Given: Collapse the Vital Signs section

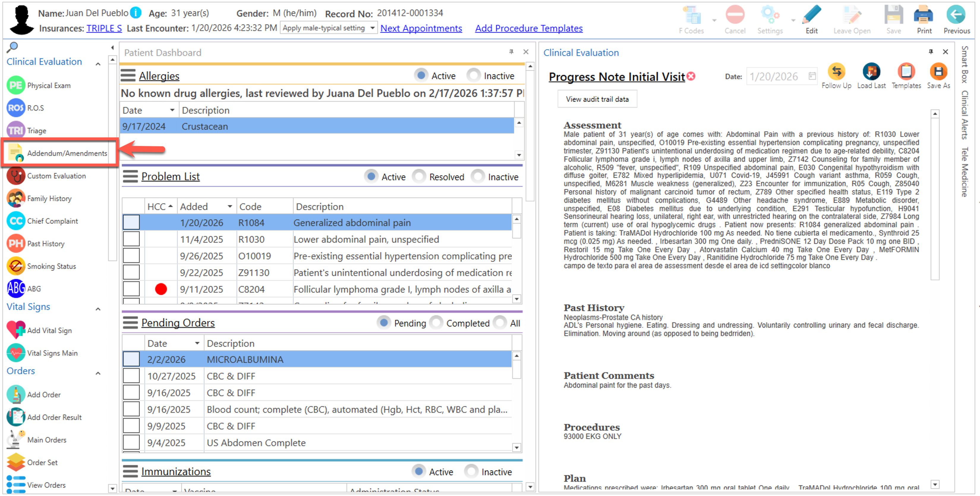Looking at the screenshot, I should point(98,309).
